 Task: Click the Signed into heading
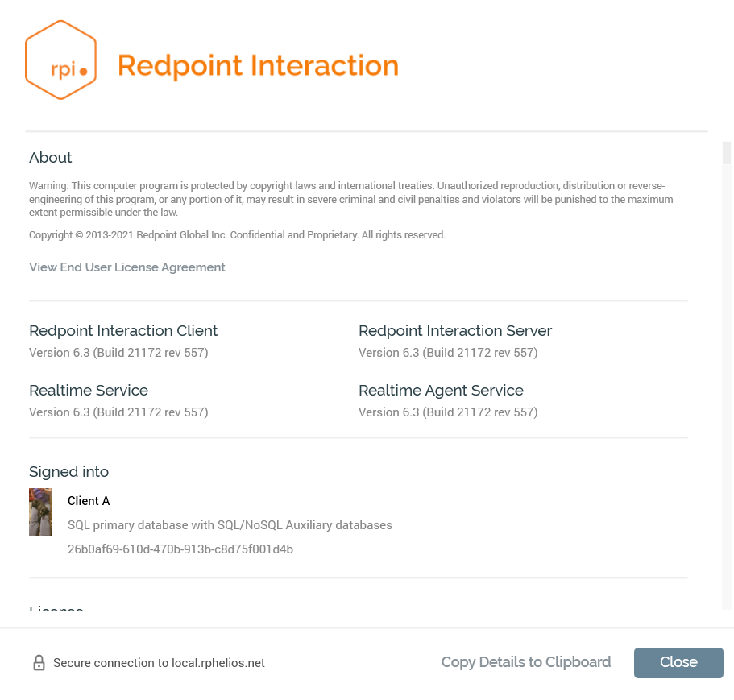[x=68, y=471]
